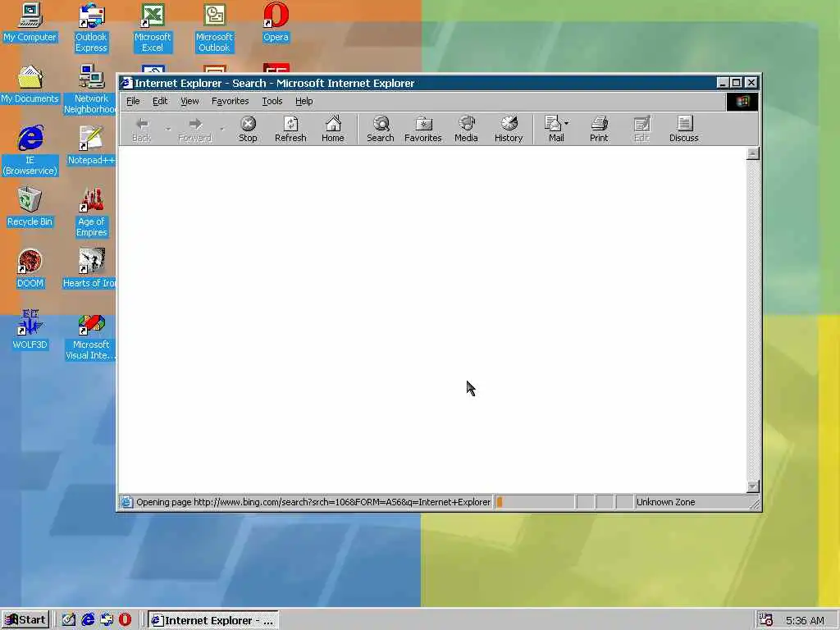Select WOLF3D desktop shortcut
Screen dimensions: 840x630
coord(30,330)
